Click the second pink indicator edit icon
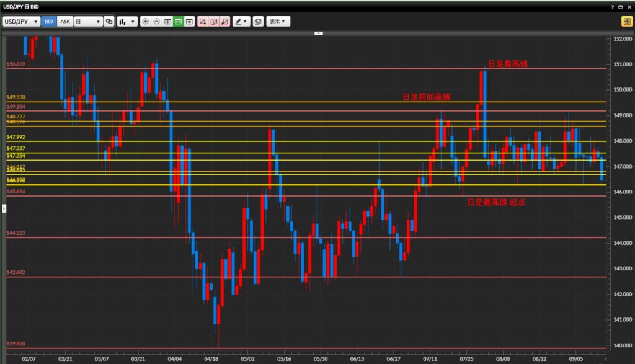The height and width of the screenshot is (364, 635). [213, 22]
